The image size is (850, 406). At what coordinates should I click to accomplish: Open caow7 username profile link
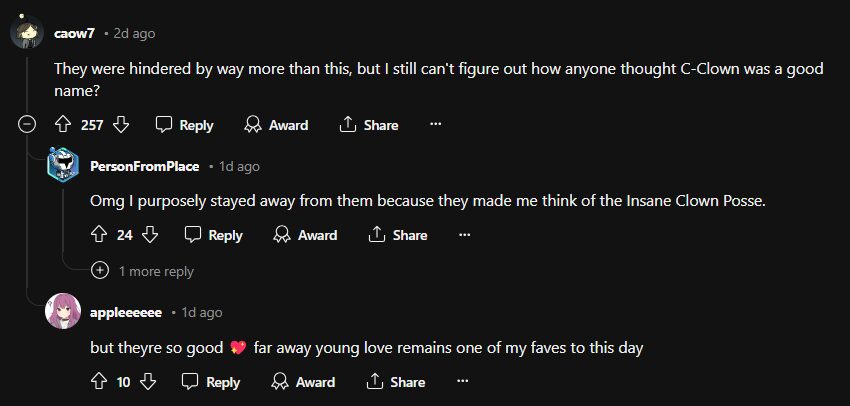pyautogui.click(x=72, y=33)
